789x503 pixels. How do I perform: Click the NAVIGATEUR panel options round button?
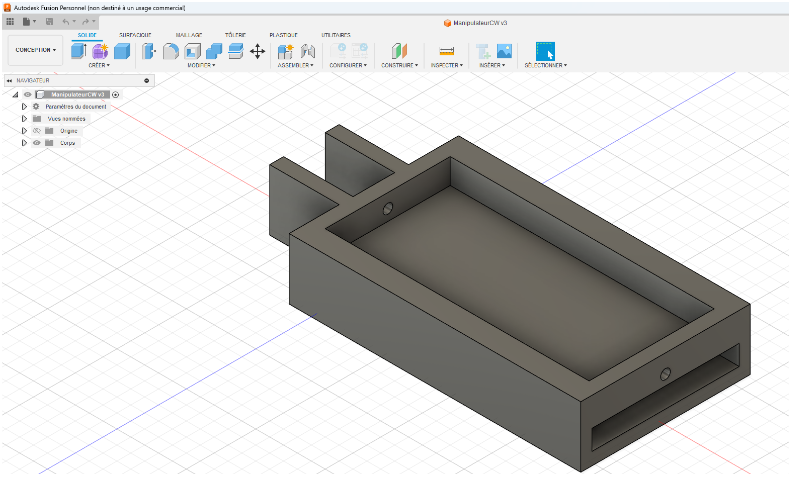click(x=147, y=80)
